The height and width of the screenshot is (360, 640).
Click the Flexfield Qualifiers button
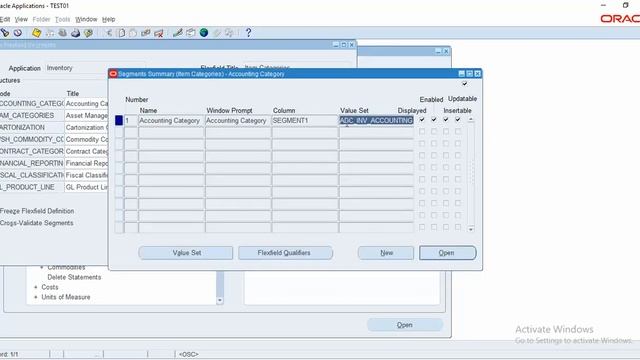pyautogui.click(x=285, y=253)
